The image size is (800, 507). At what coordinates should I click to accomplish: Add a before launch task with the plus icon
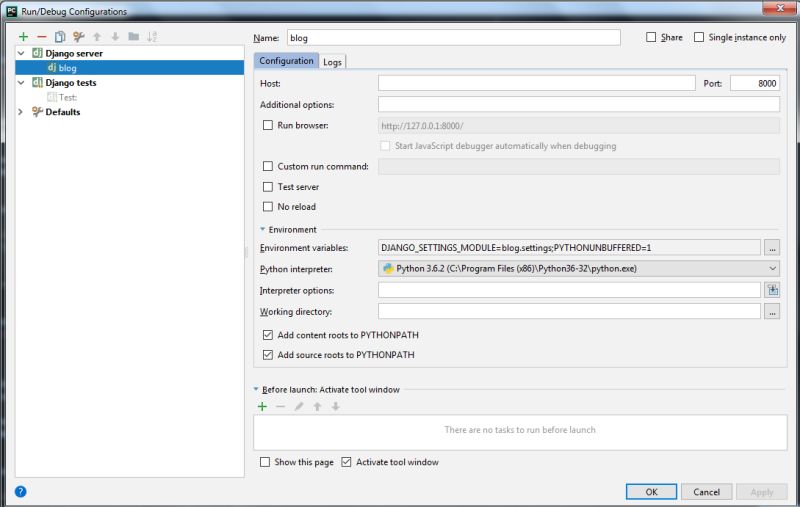(262, 407)
